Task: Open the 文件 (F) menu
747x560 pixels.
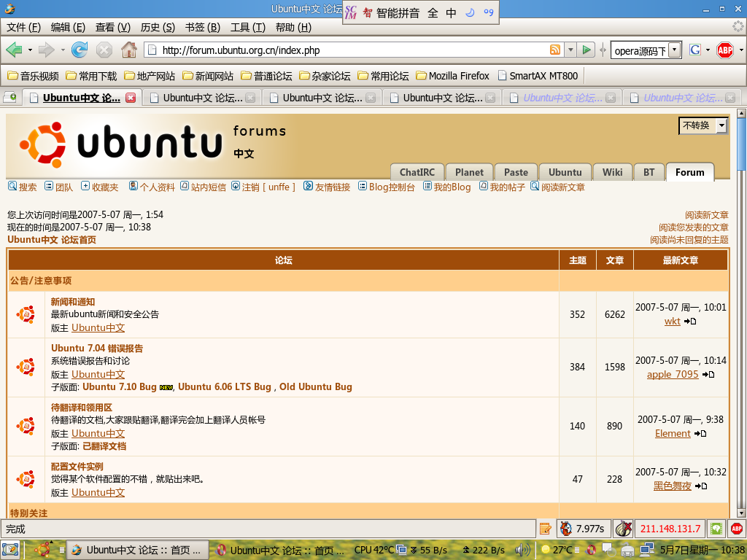Action: pos(23,27)
